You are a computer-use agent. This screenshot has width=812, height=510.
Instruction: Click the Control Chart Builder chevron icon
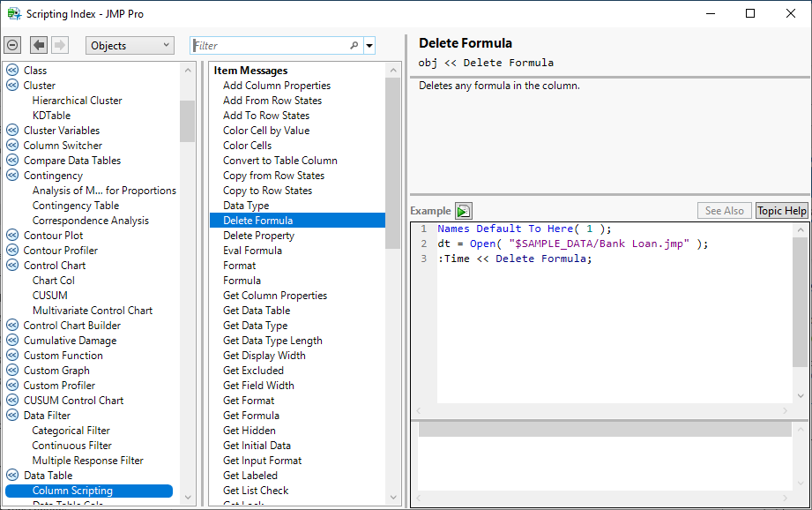tap(12, 326)
